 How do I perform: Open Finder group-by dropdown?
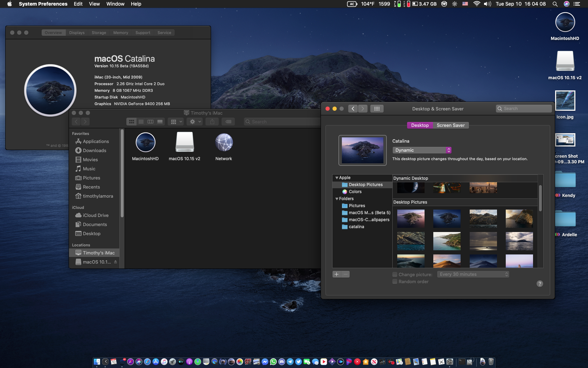click(x=176, y=122)
